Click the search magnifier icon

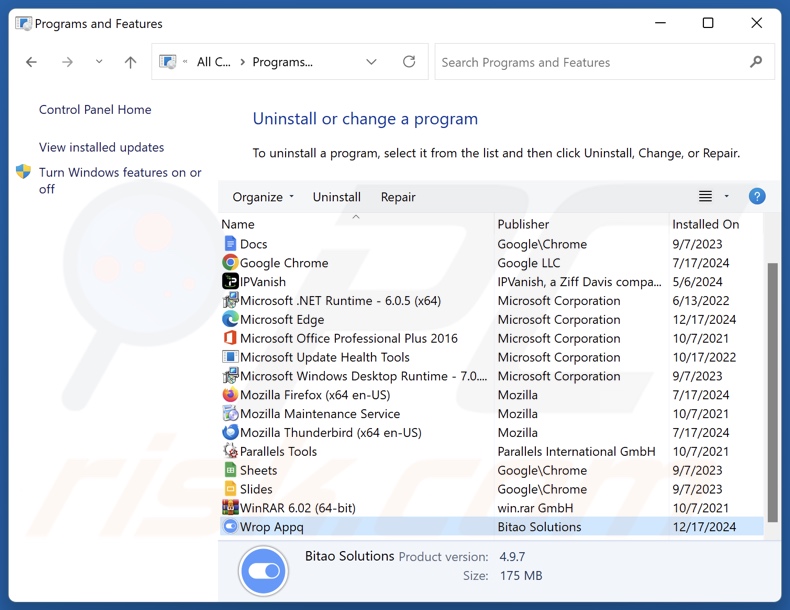(x=756, y=62)
